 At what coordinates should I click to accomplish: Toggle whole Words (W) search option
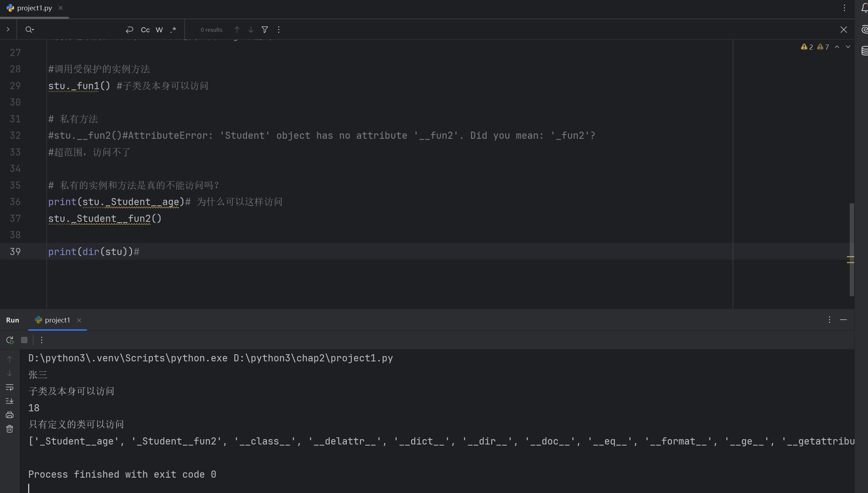pos(159,30)
